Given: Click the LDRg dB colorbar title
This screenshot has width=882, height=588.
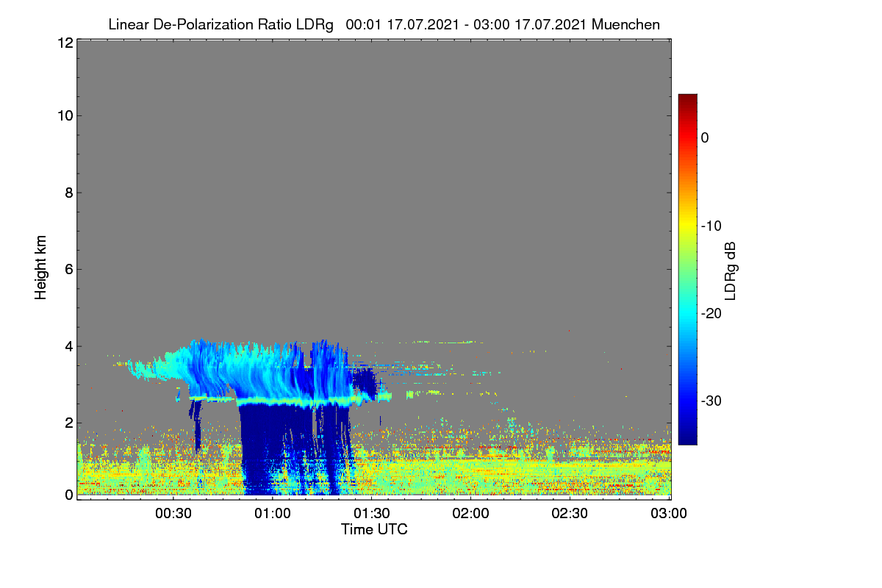Looking at the screenshot, I should pos(731,270).
